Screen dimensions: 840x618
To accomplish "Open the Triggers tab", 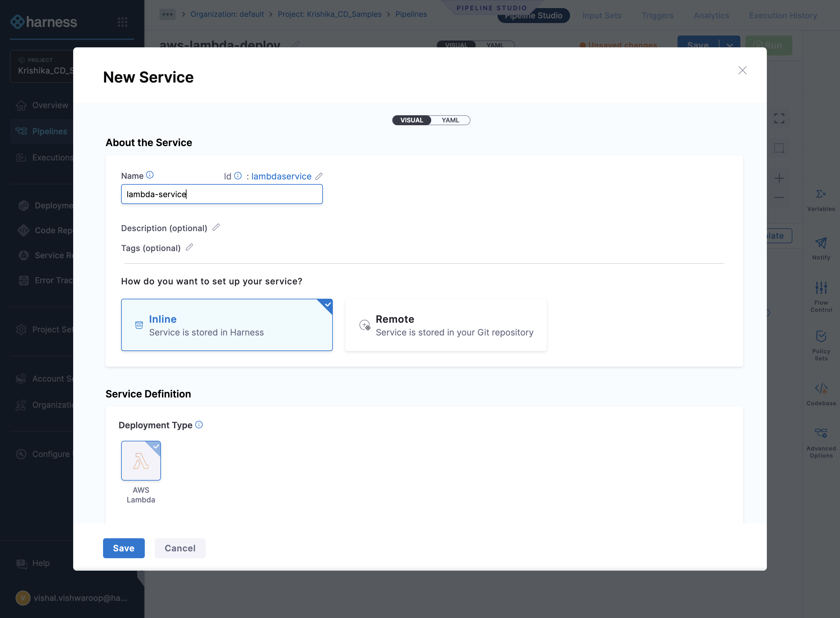I will pos(657,15).
